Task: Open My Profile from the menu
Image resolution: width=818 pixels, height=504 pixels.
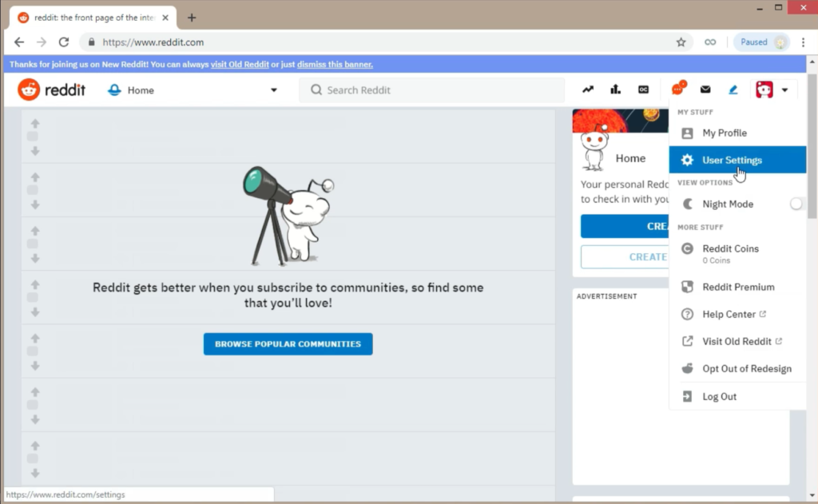Action: [x=737, y=133]
